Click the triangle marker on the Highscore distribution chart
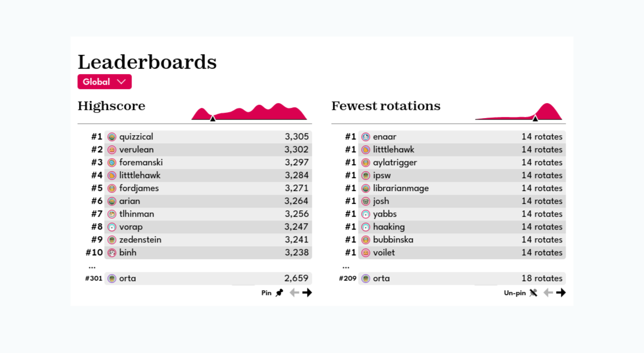 [213, 120]
